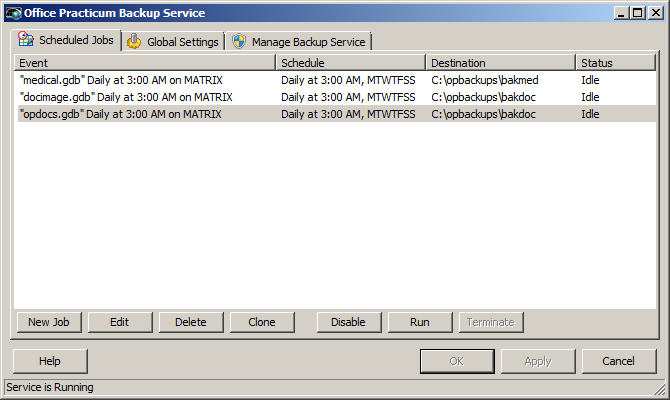
Task: Click the Edit button
Action: pos(120,322)
